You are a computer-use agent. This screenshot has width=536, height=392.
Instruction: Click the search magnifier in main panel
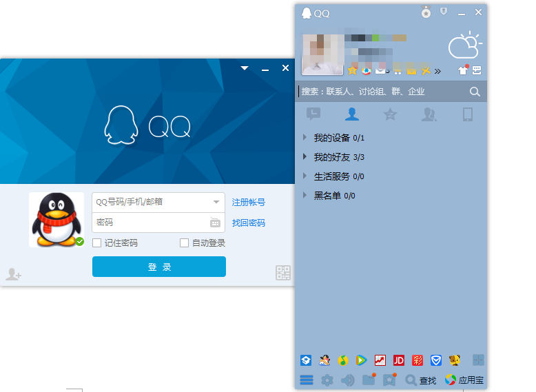(475, 92)
